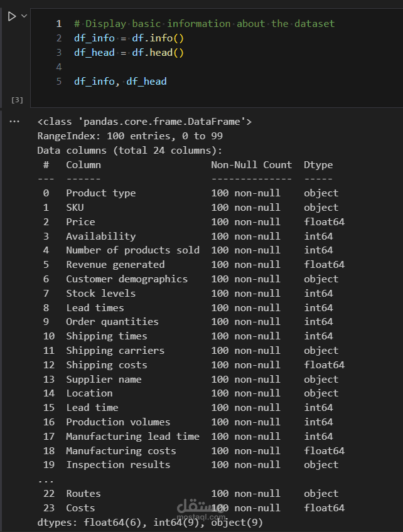
Task: Click the 'Non-Null Count' column header
Action: (251, 165)
